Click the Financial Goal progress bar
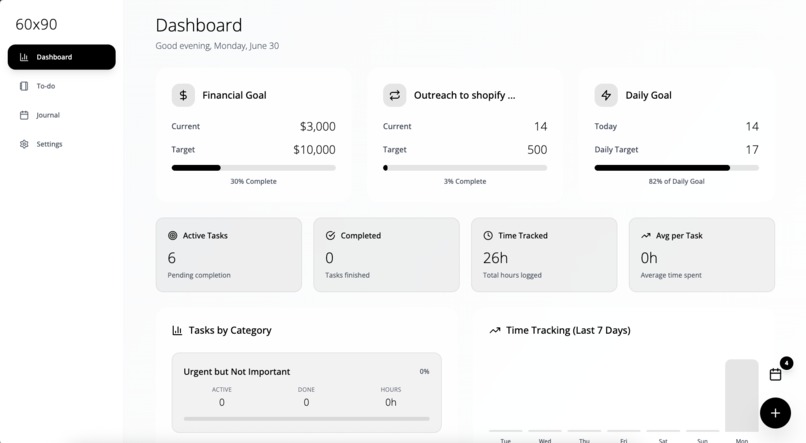This screenshot has width=806, height=443. 253,168
